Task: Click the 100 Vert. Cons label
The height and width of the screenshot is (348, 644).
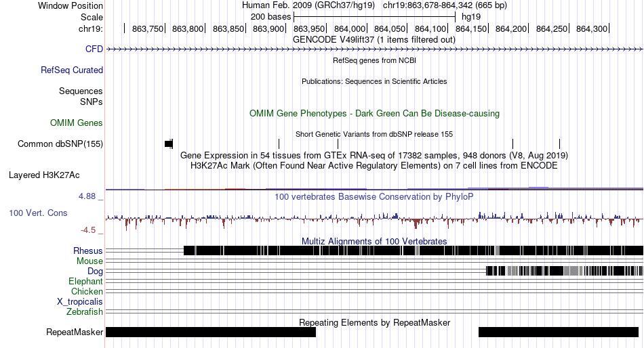Action: point(38,213)
